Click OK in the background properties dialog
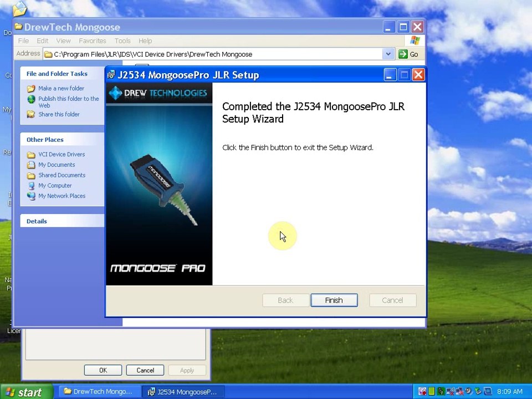This screenshot has width=532, height=399. point(103,370)
